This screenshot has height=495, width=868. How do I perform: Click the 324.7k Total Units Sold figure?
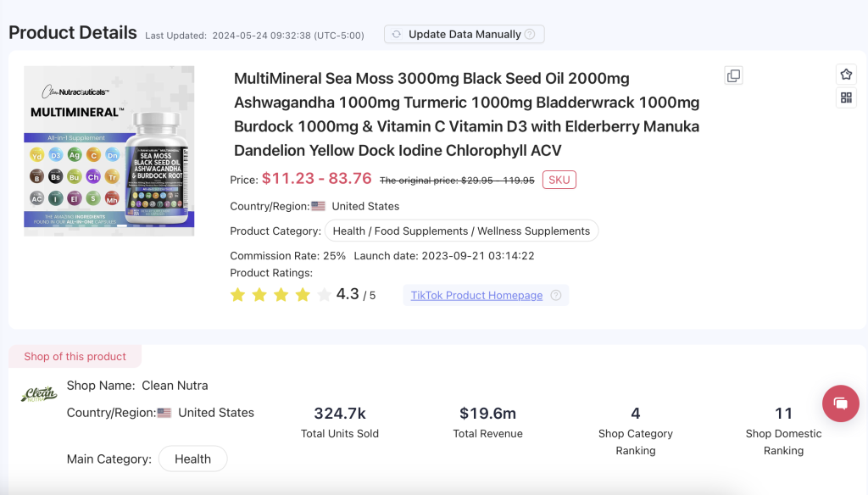pos(339,414)
